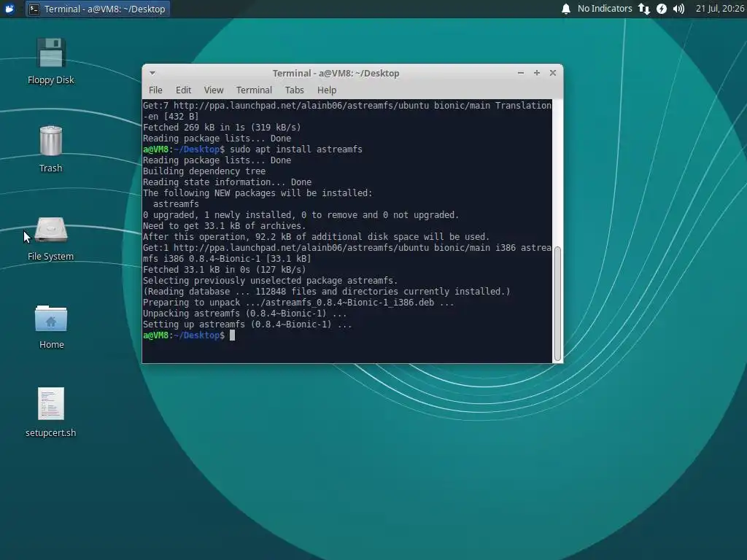Open the network connection indicator icon

coord(643,9)
